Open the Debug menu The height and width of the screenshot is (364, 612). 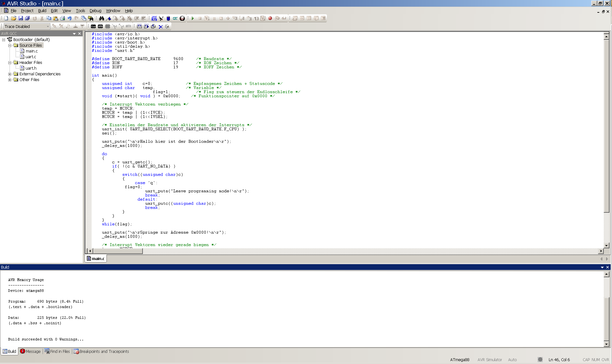[95, 11]
